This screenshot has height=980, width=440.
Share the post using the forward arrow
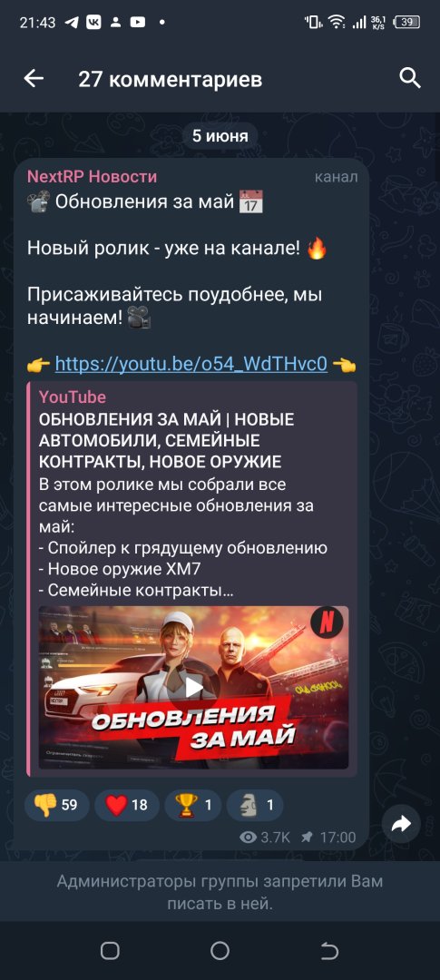coord(401,824)
